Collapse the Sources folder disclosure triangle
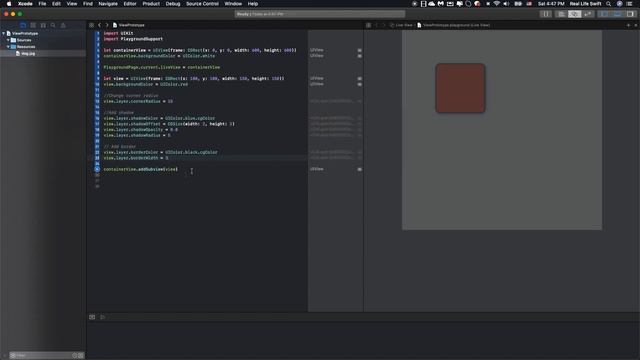 coord(8,40)
